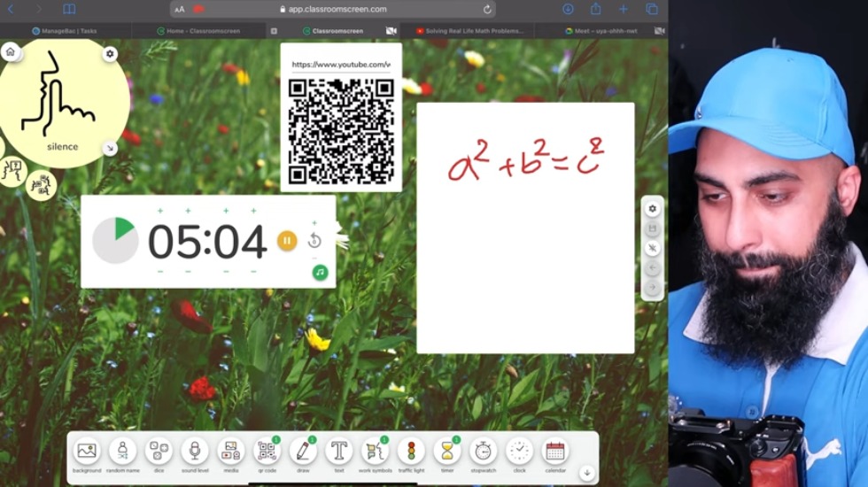Add a media widget
This screenshot has height=487, width=868.
(x=231, y=452)
